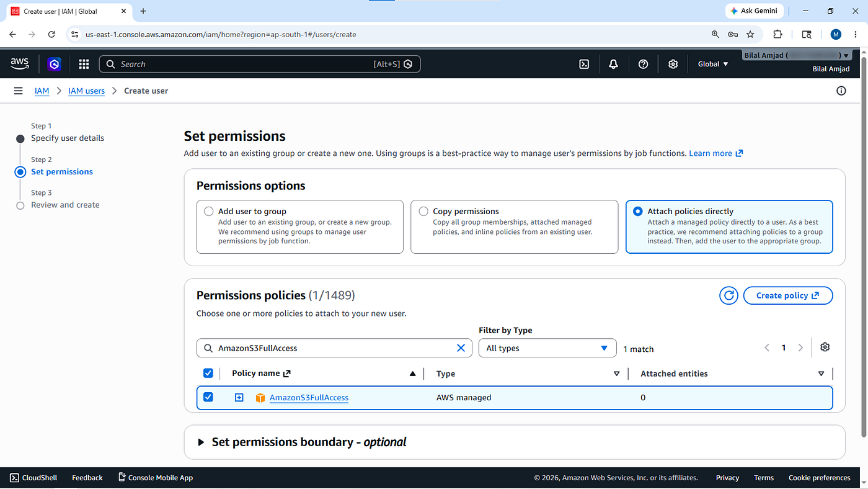Click the AWS logo home icon
Screen dimensions: 868x489
(x=20, y=63)
